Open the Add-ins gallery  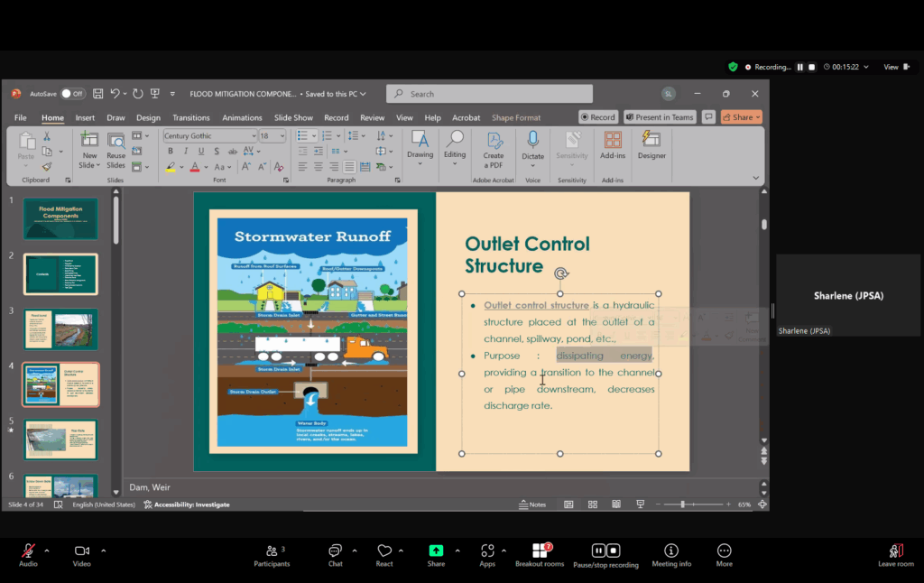pos(613,141)
